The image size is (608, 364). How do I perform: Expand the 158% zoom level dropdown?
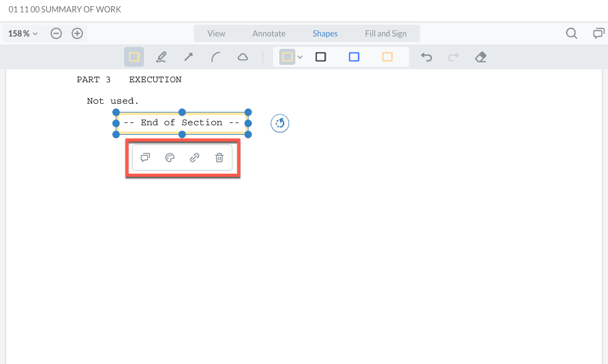pos(23,33)
